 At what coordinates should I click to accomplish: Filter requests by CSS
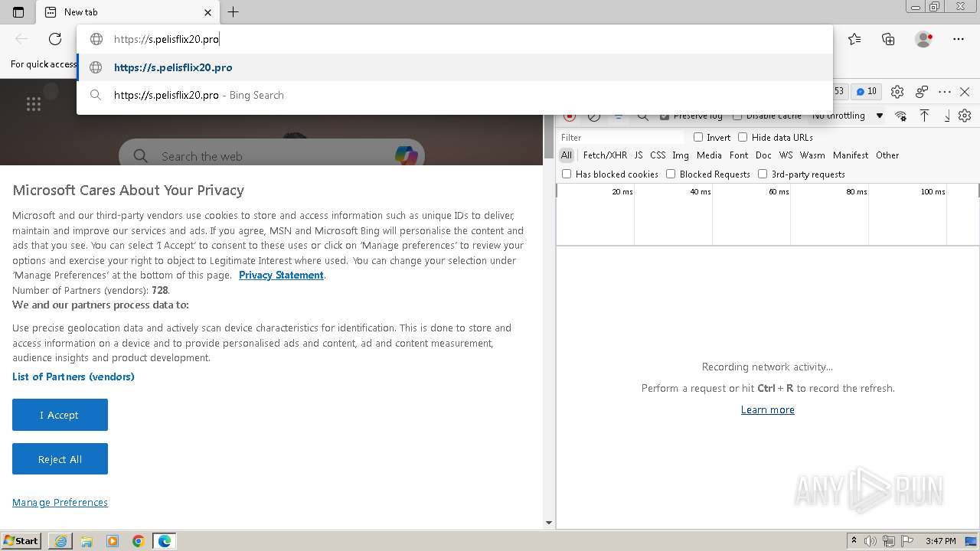click(658, 155)
